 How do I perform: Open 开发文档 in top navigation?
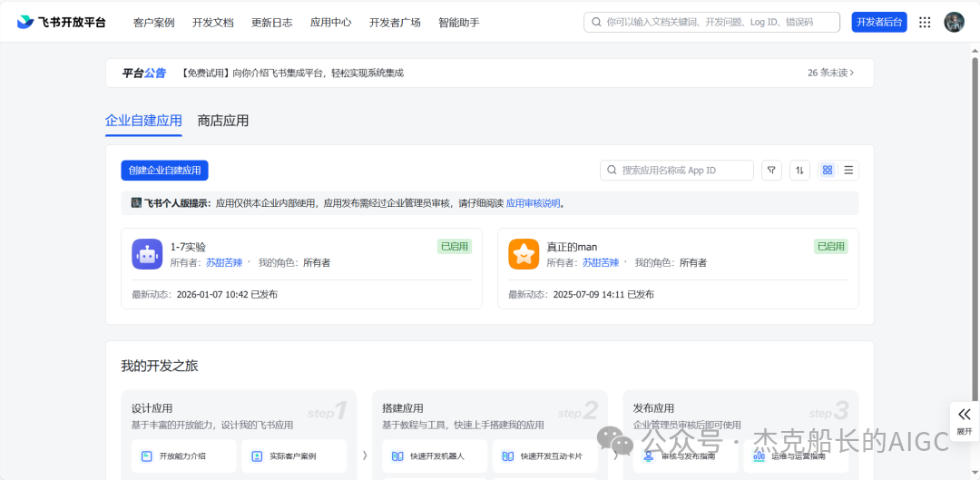coord(213,22)
